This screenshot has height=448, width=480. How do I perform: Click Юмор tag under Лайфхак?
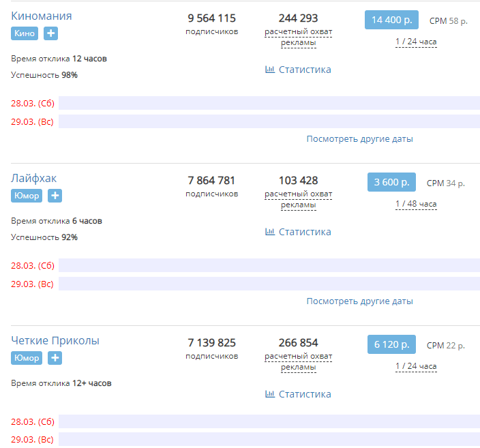tap(27, 196)
